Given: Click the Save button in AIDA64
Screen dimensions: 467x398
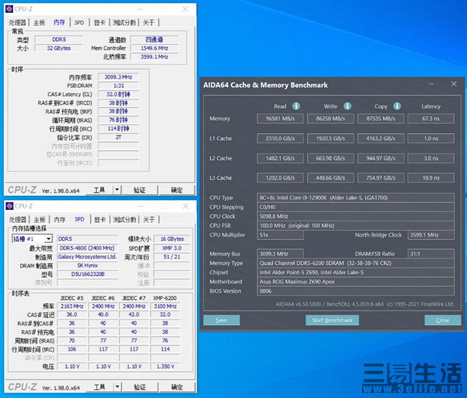Looking at the screenshot, I should tap(221, 320).
